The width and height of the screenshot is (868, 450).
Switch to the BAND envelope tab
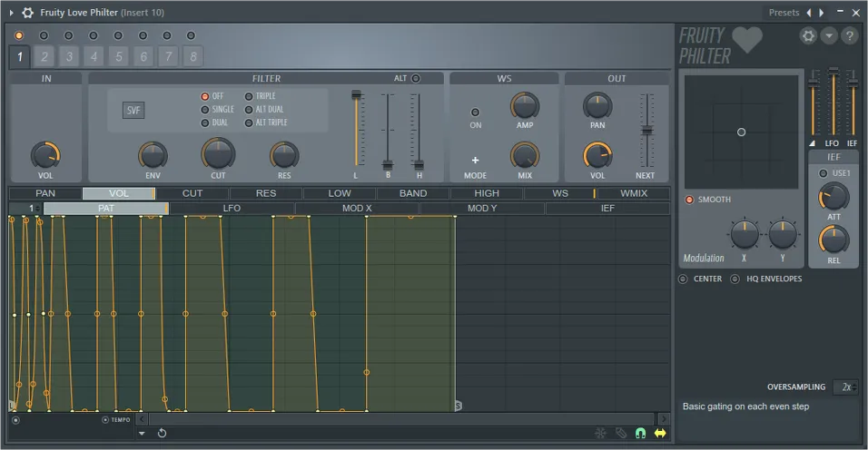(413, 193)
